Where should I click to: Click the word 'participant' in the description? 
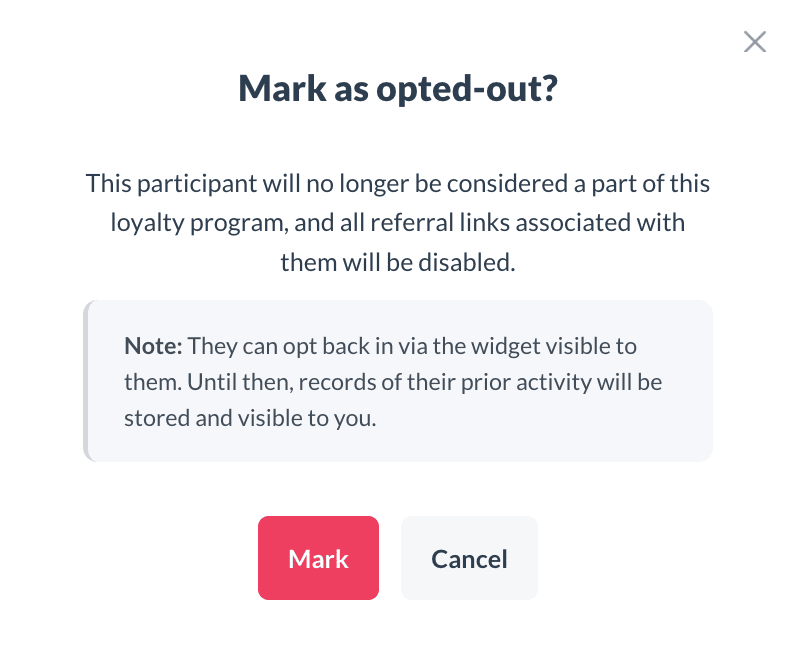tap(191, 184)
